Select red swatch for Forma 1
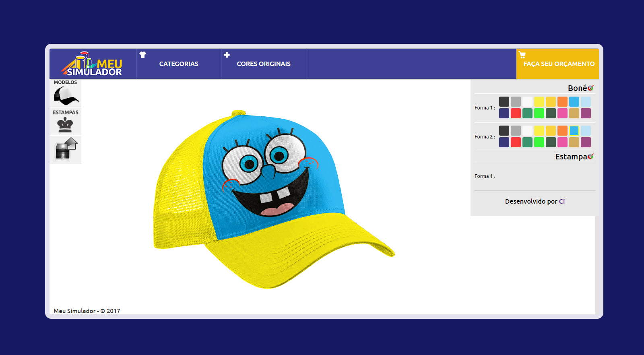644x355 pixels. point(516,113)
